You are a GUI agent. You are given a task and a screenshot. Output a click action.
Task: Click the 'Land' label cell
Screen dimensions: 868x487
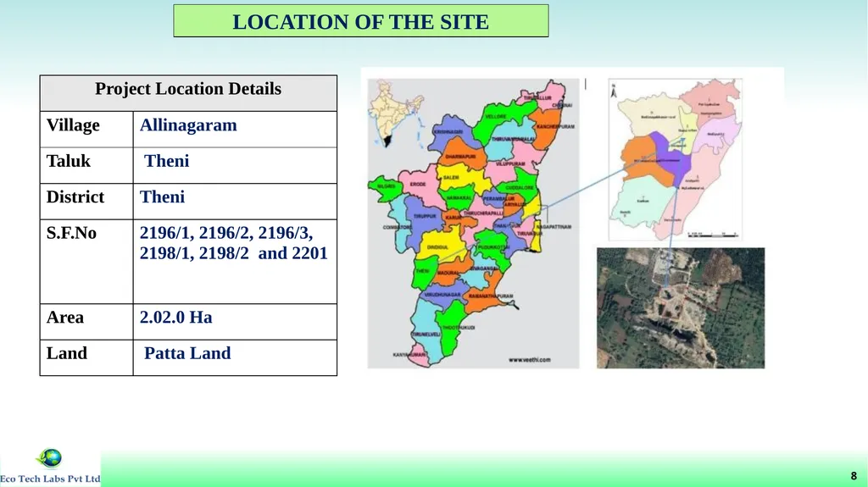point(86,357)
